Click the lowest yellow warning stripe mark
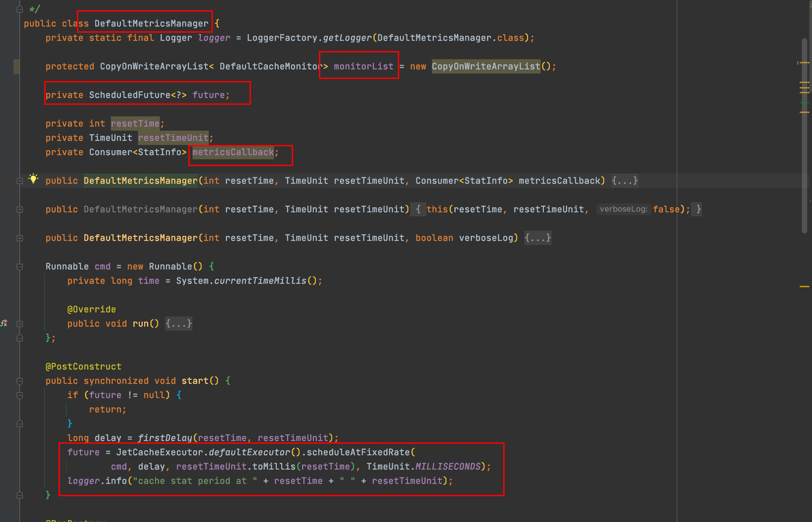The width and height of the screenshot is (812, 522). 804,287
